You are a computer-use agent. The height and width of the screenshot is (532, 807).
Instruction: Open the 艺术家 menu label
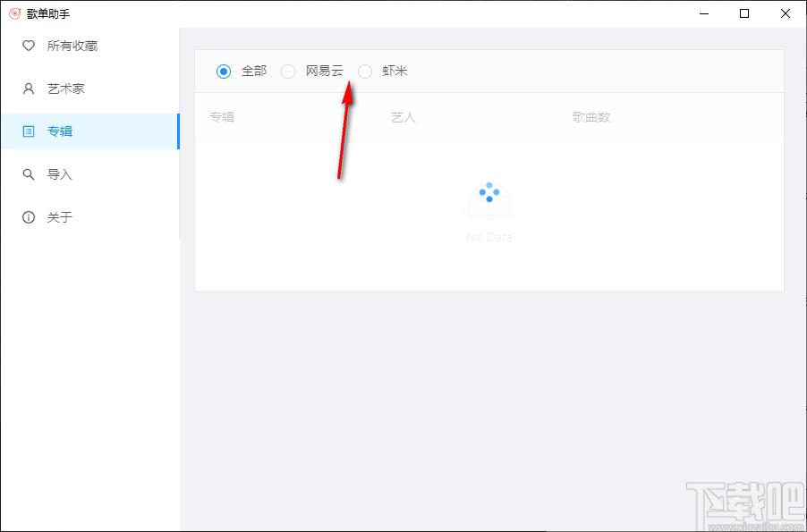point(66,89)
